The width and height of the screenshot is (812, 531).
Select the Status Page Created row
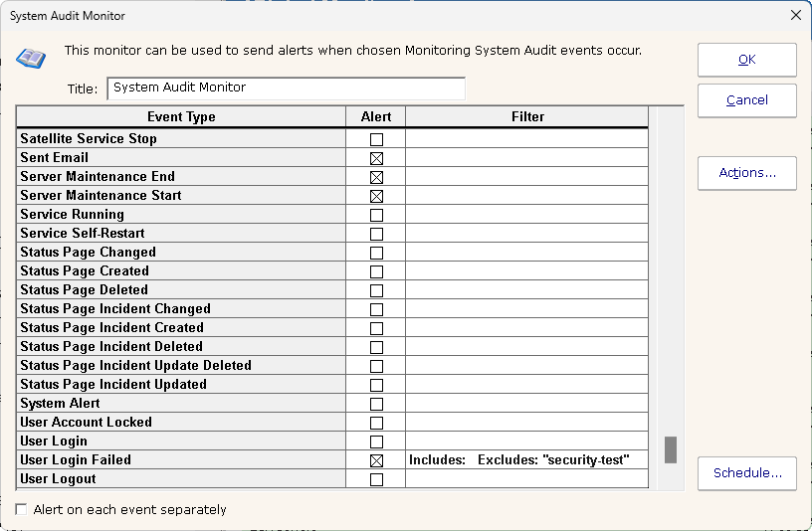tap(85, 271)
